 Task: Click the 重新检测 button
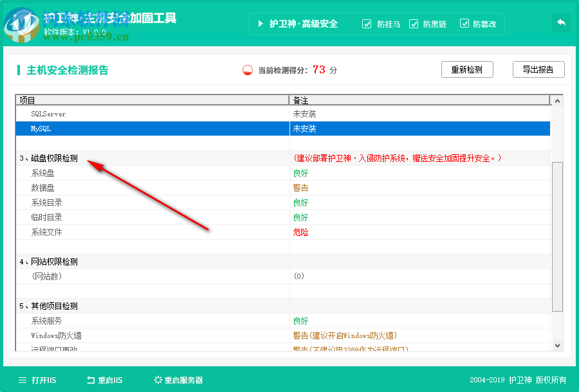[x=467, y=69]
